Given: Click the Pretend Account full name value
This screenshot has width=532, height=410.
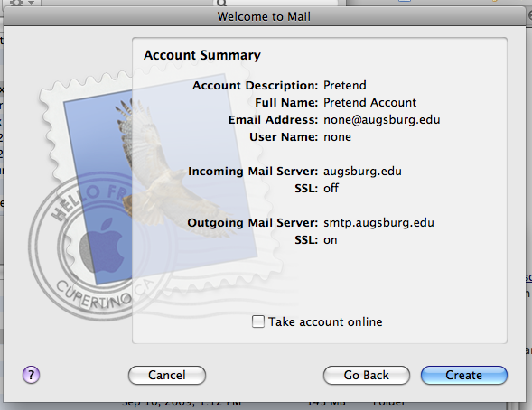Looking at the screenshot, I should 369,102.
